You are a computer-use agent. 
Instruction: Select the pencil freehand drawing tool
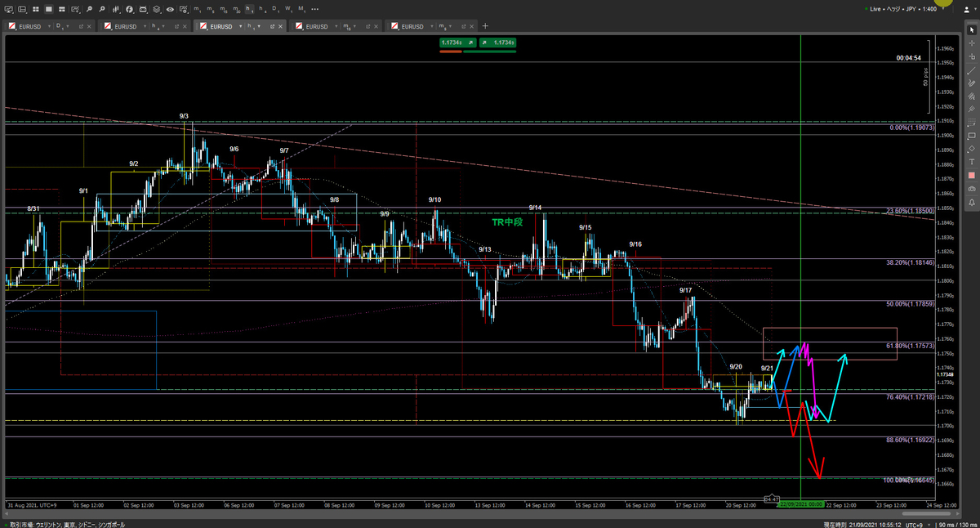coord(971,83)
